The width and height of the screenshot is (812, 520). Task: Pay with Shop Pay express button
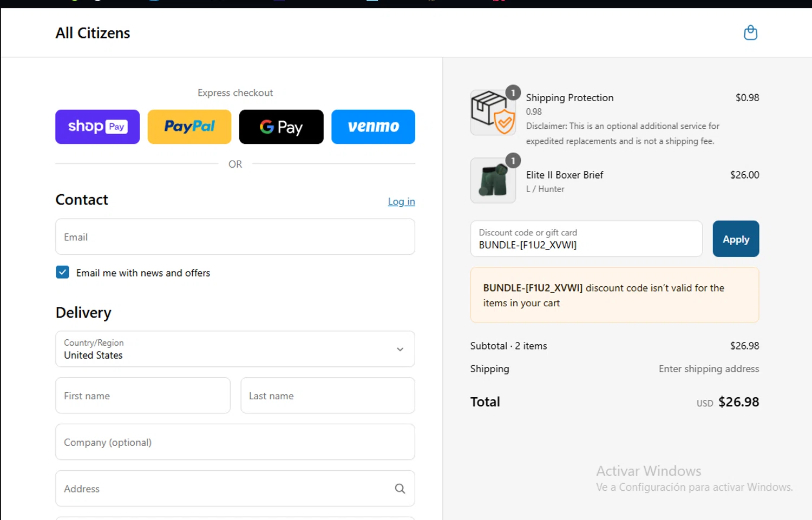(x=97, y=127)
